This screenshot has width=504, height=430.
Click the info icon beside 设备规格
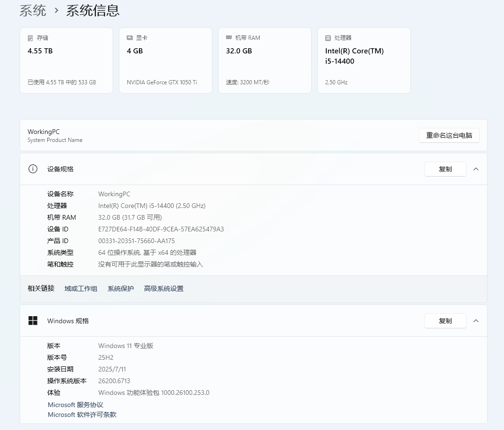coord(32,169)
